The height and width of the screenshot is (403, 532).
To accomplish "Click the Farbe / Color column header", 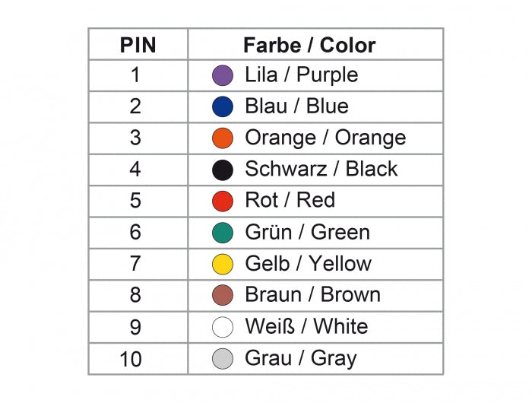I will (x=309, y=45).
